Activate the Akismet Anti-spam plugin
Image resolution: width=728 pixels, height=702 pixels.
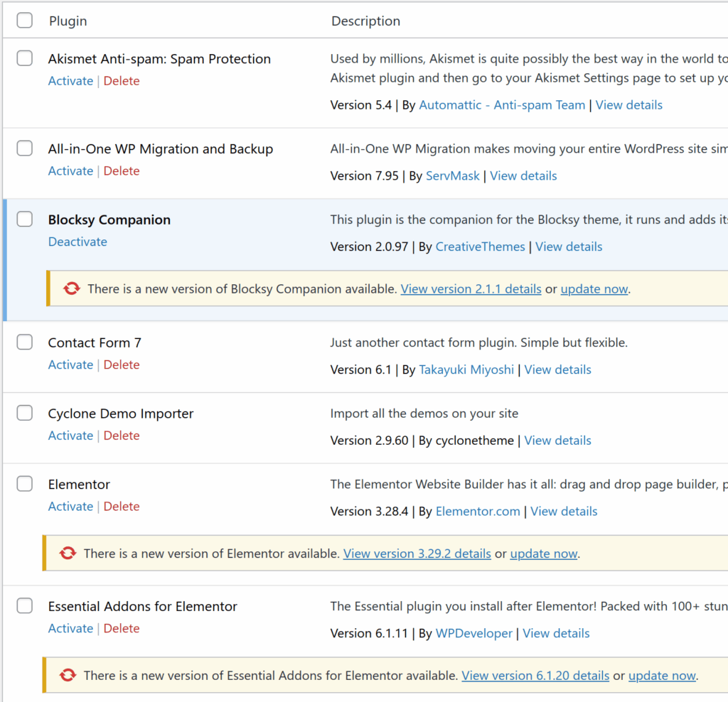click(70, 81)
